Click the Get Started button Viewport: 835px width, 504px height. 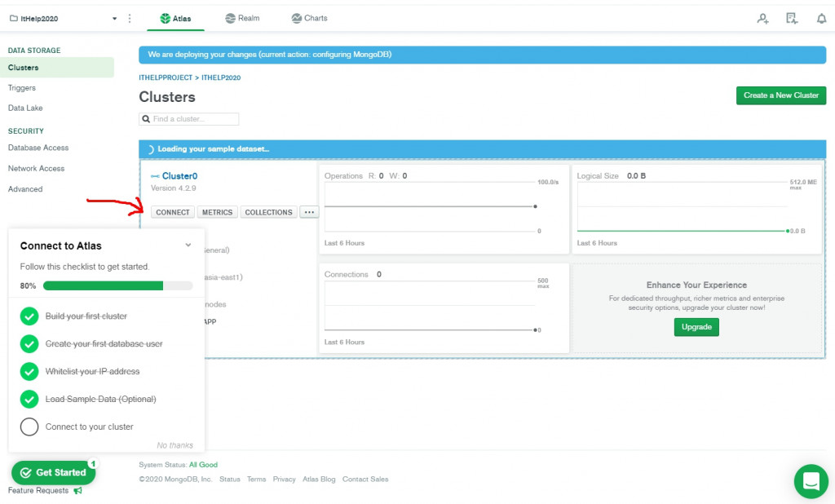[53, 472]
